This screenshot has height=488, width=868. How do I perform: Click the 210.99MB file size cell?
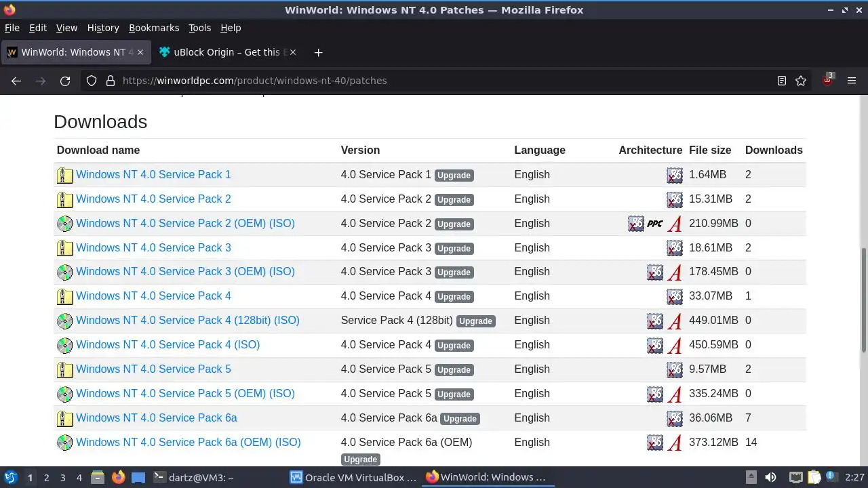click(713, 223)
